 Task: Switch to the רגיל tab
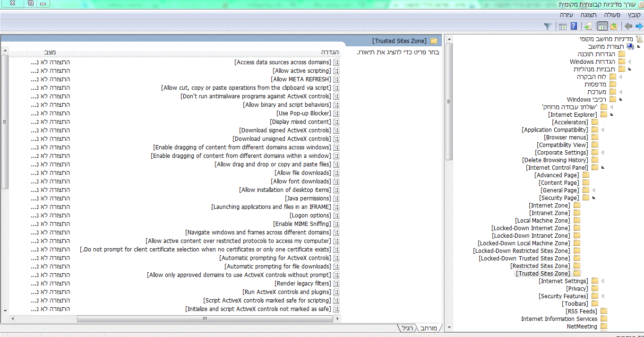pyautogui.click(x=407, y=328)
